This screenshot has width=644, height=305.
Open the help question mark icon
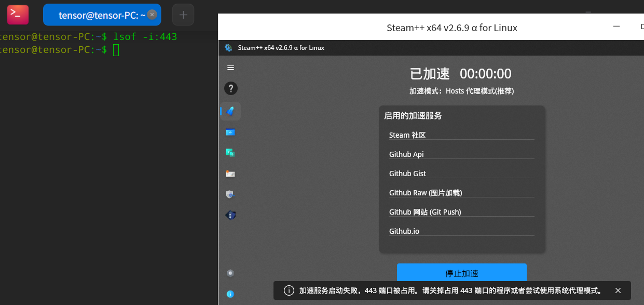pyautogui.click(x=230, y=88)
